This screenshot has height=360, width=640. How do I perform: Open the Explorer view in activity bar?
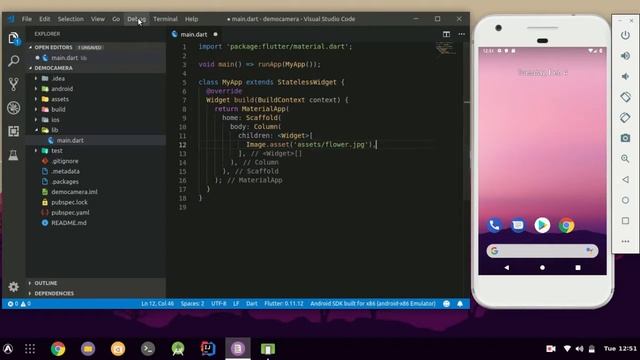tap(13, 38)
